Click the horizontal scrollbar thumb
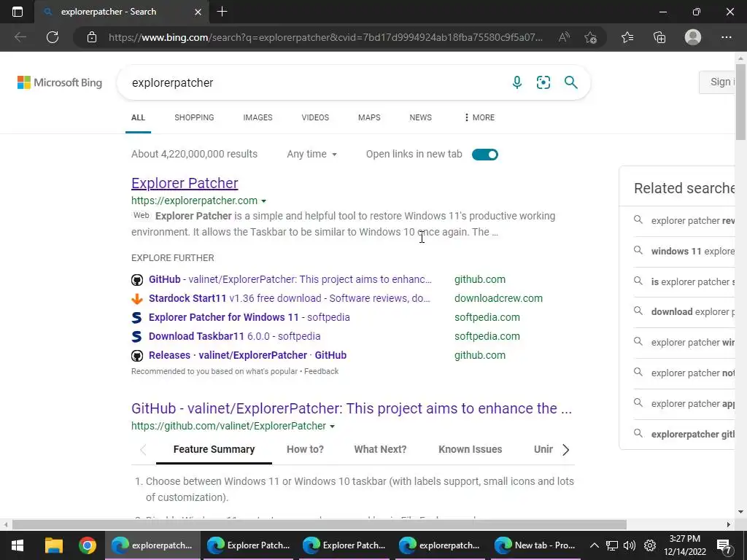The width and height of the screenshot is (747, 560). tap(320, 525)
